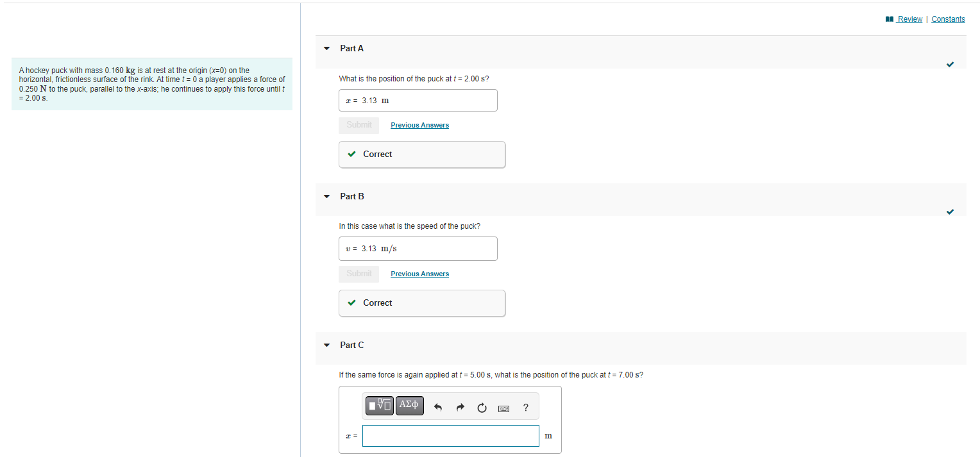The height and width of the screenshot is (457, 980).
Task: Collapse Part B section
Action: point(326,196)
